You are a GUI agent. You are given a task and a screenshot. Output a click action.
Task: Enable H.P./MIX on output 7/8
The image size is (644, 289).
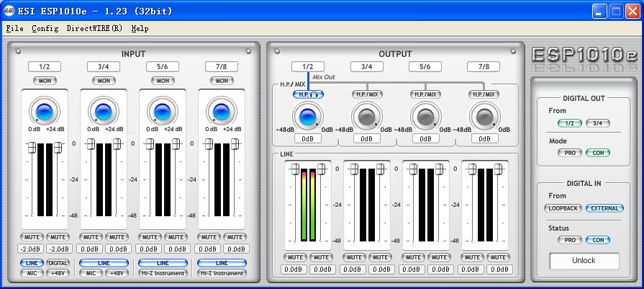point(484,94)
